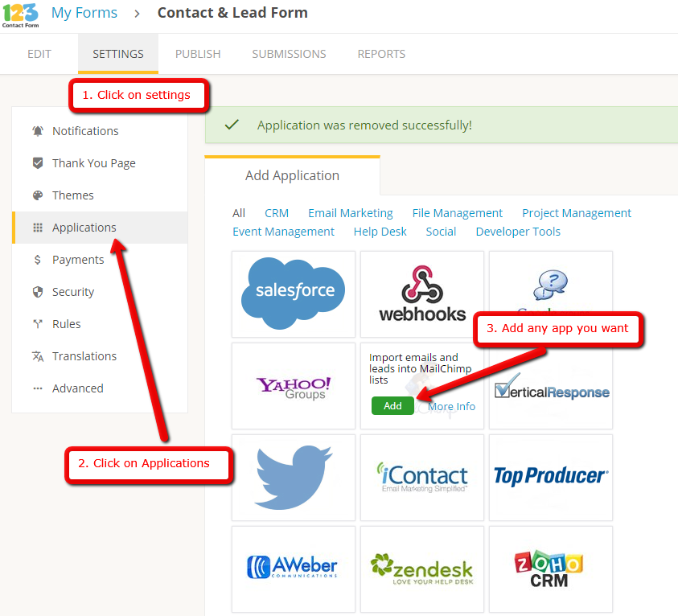The height and width of the screenshot is (616, 678).
Task: Go to Rules settings
Action: point(100,324)
